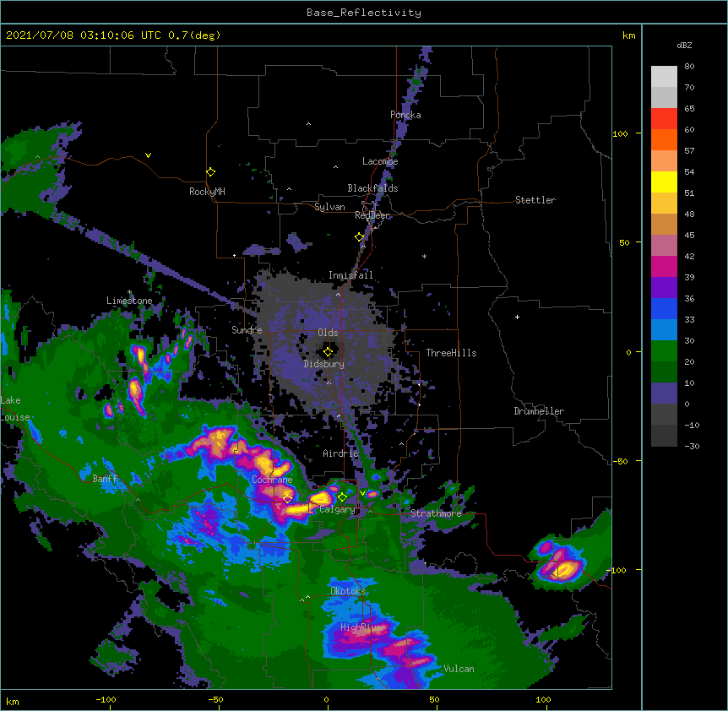Click the yellow diamond marker beside Calgary label
The width and height of the screenshot is (728, 711).
pos(342,497)
